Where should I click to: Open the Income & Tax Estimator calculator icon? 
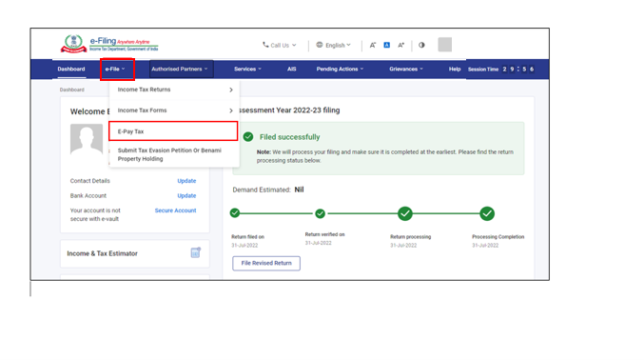point(196,252)
